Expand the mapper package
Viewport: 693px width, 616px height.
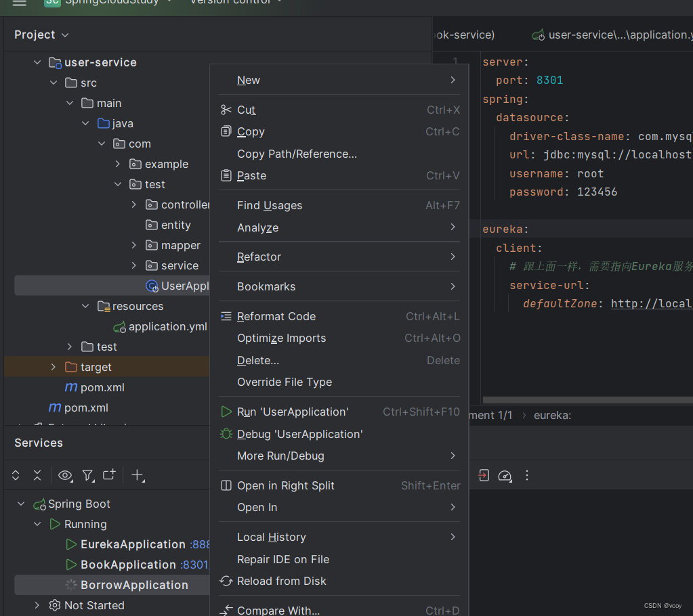pos(134,245)
